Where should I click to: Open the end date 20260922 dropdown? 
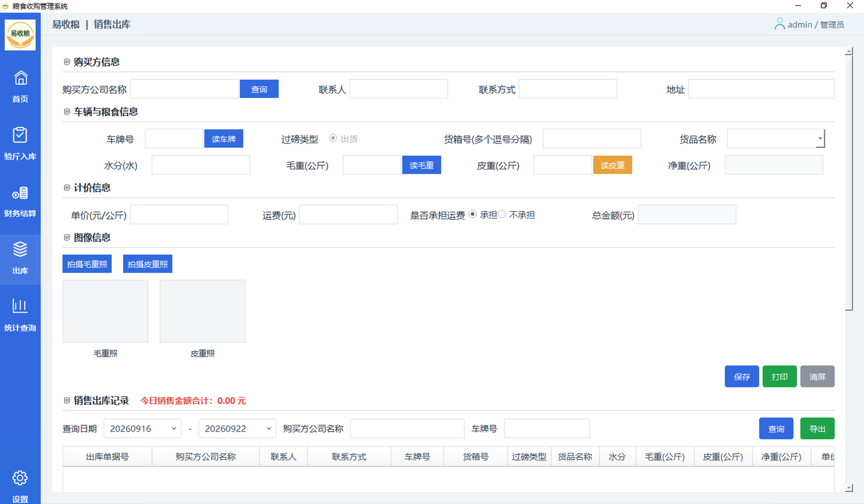[x=238, y=428]
